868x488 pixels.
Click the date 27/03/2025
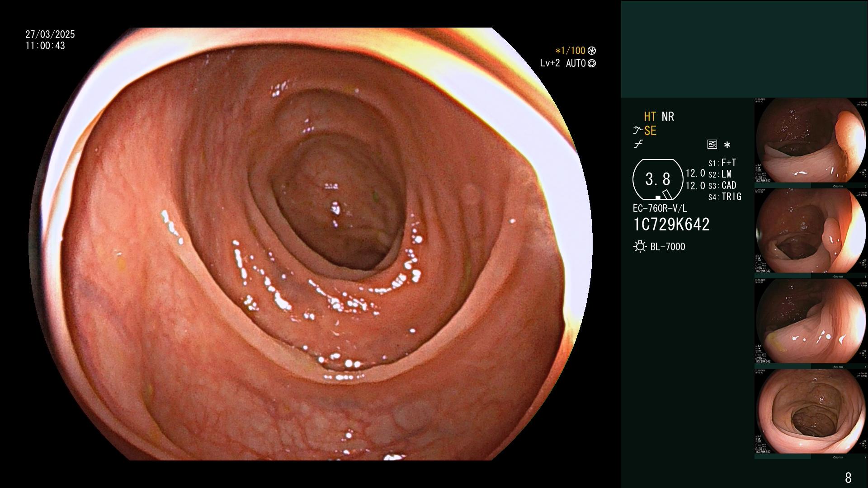pyautogui.click(x=50, y=34)
